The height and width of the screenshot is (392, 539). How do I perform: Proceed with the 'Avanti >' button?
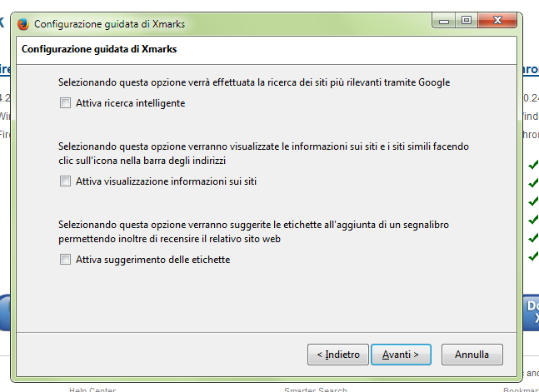tap(400, 355)
